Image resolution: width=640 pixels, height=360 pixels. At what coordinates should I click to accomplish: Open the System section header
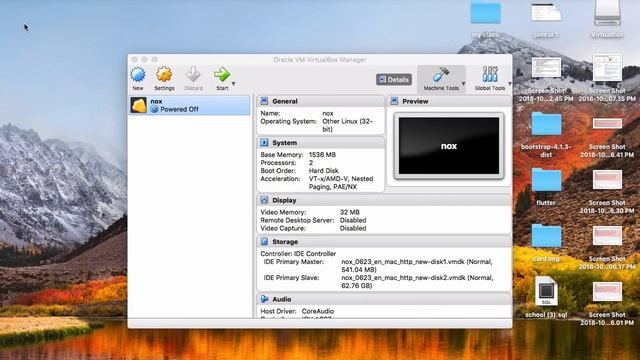[320, 142]
